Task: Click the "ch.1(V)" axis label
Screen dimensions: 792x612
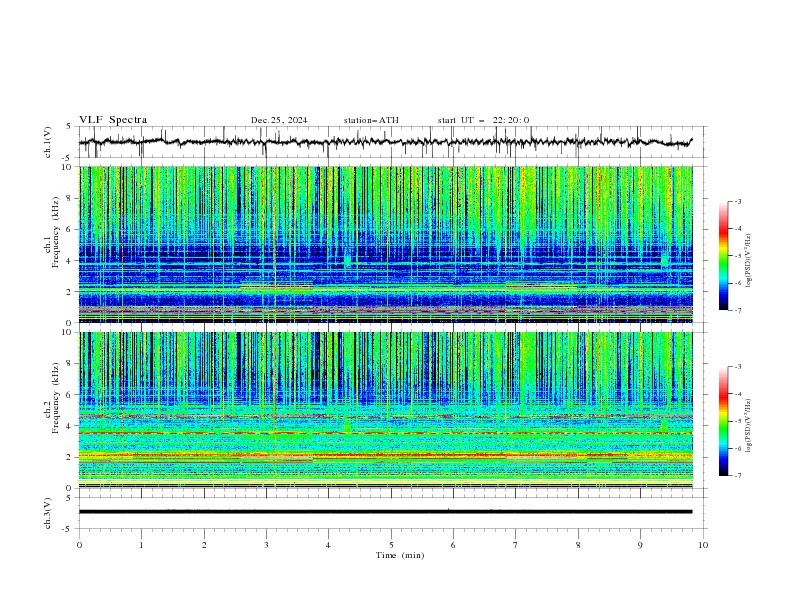Action: [x=48, y=142]
